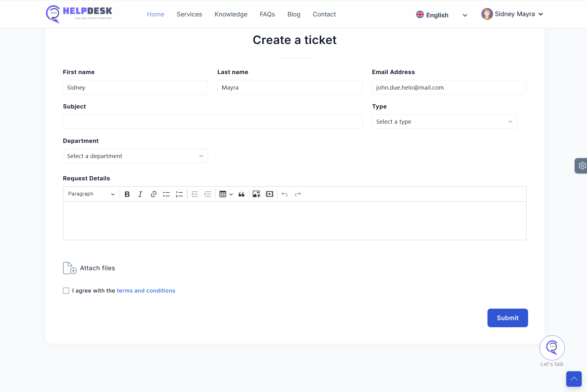Click into the Subject input field

212,122
